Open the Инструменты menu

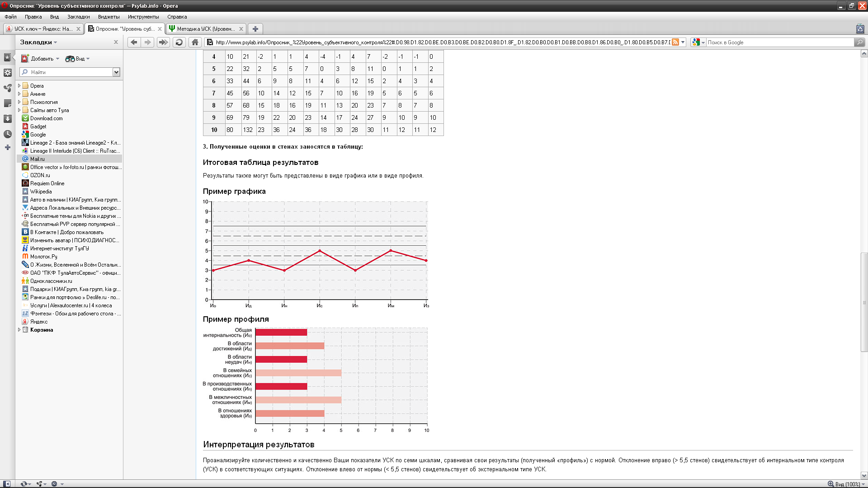tap(143, 17)
